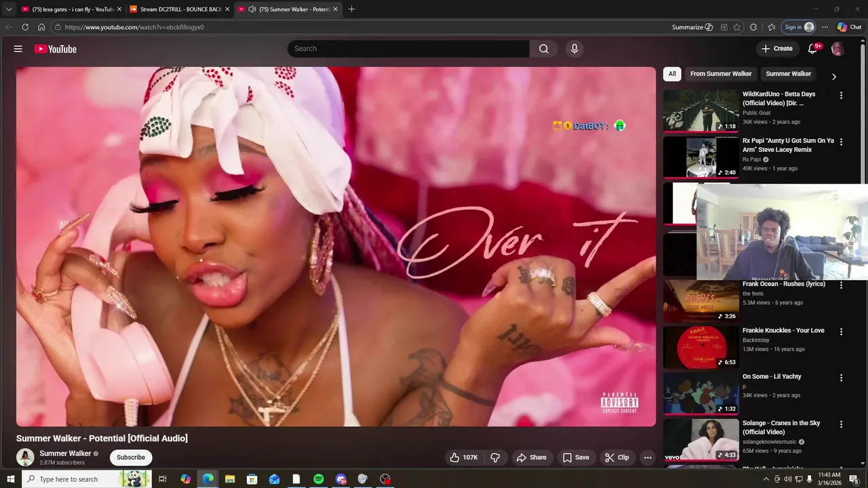Open options menu for Rx Papi Aunty video
Image resolution: width=868 pixels, height=488 pixels.
[x=842, y=142]
